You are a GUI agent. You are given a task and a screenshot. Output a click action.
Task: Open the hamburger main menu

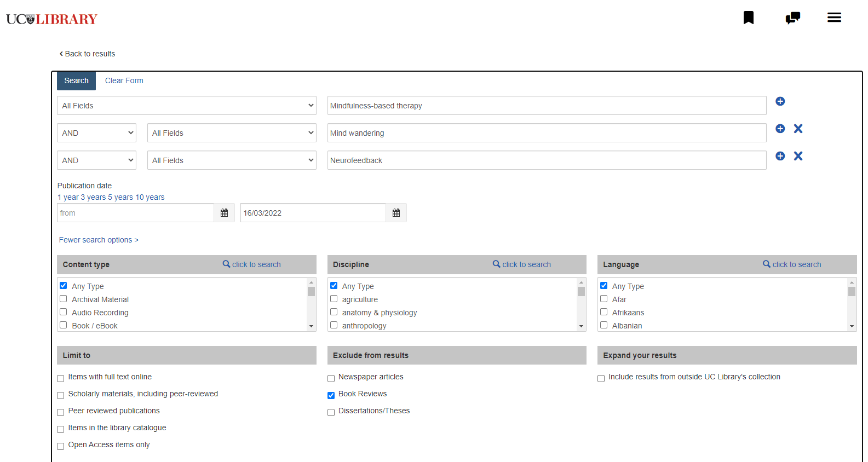(834, 18)
